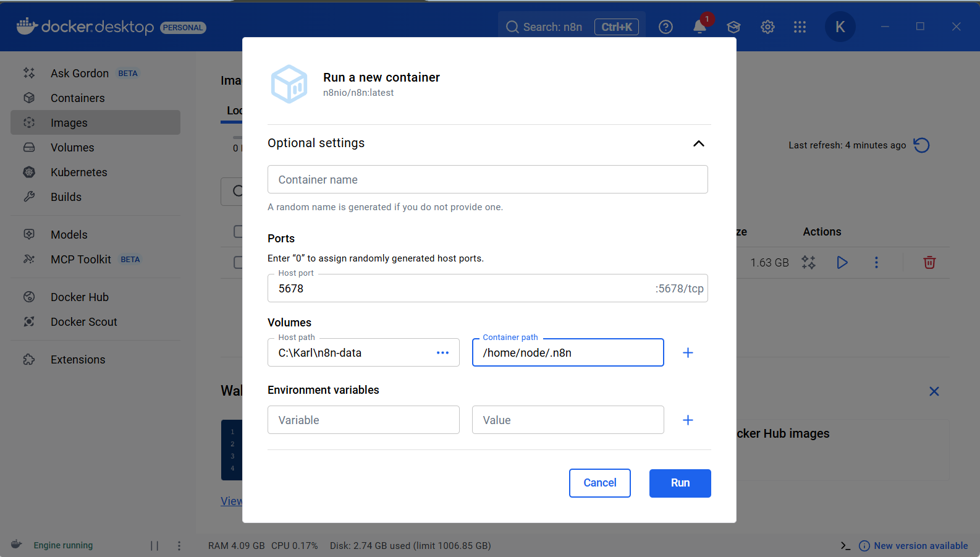The width and height of the screenshot is (980, 557).
Task: Open the Extensions section
Action: [x=95, y=359]
